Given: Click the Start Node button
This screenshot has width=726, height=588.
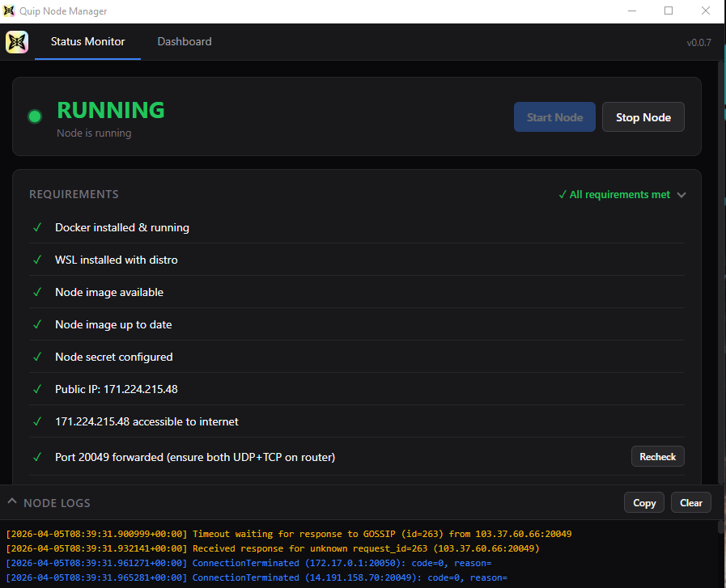Looking at the screenshot, I should coord(554,117).
